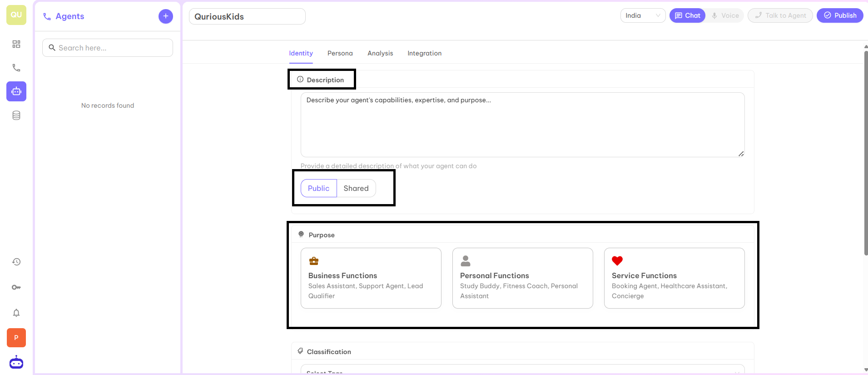Open the Identity tab
Image resolution: width=868 pixels, height=375 pixels.
click(301, 53)
